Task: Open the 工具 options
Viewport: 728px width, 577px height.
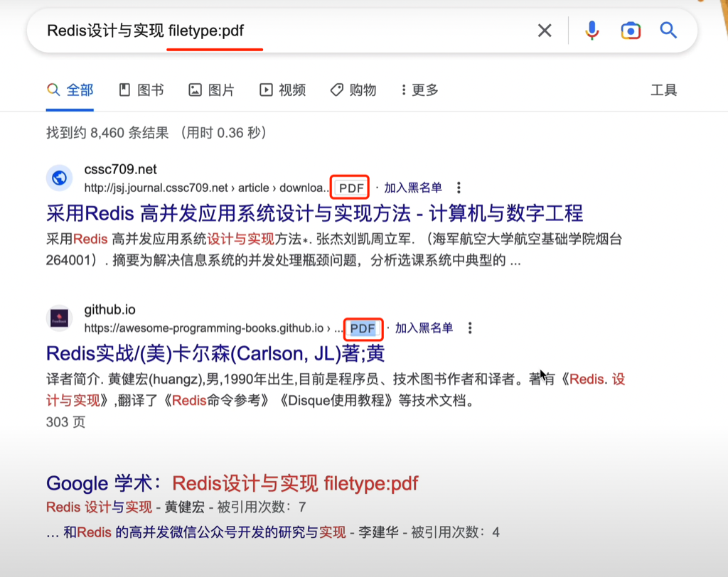Action: tap(663, 90)
